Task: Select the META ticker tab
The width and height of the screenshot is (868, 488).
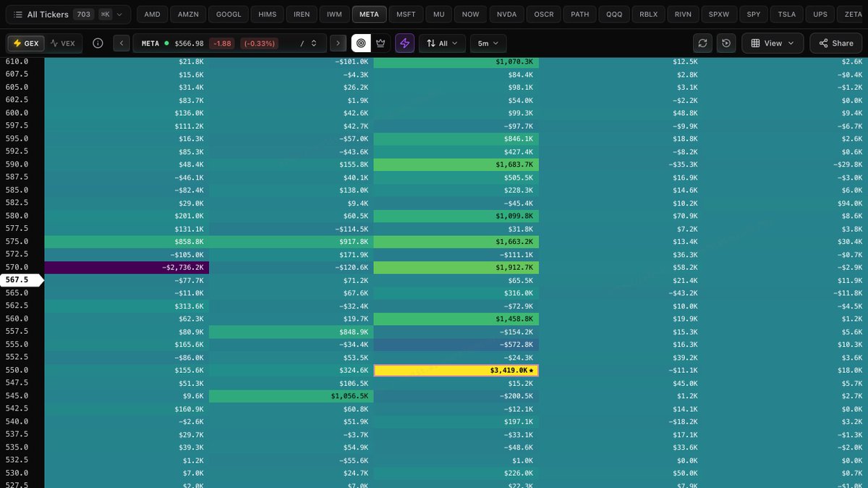Action: click(369, 14)
